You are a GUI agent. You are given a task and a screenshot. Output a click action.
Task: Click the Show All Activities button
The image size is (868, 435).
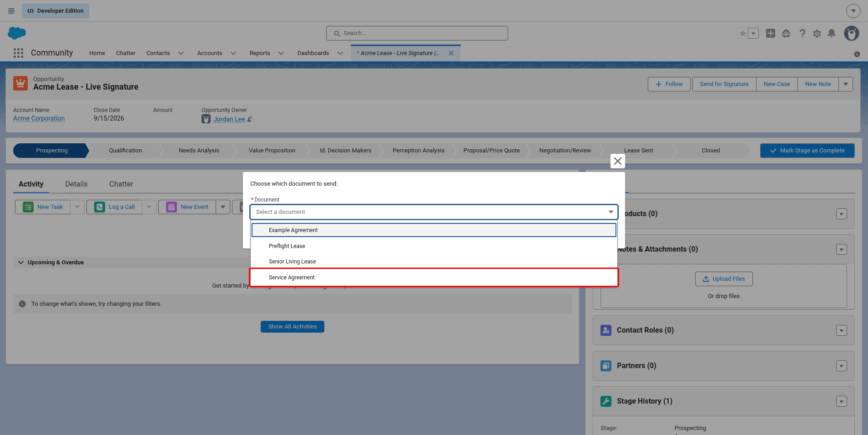click(x=293, y=327)
